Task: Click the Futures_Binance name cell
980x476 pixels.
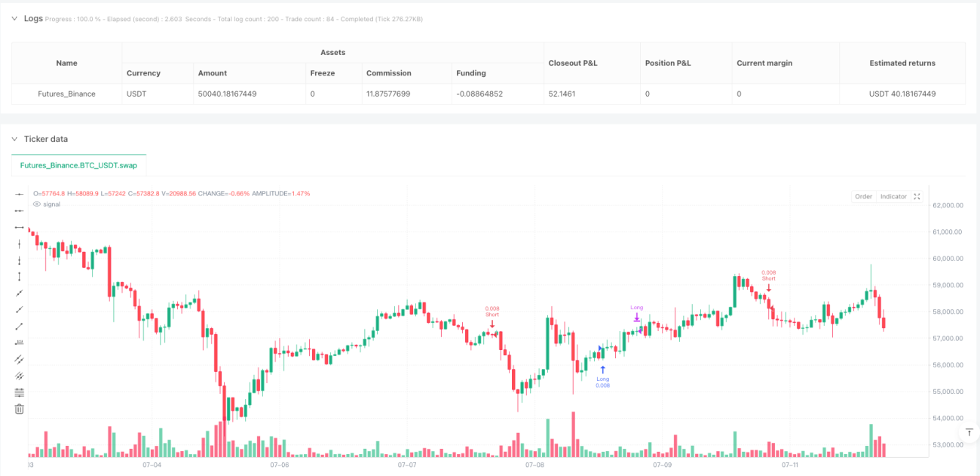Action: pyautogui.click(x=67, y=94)
